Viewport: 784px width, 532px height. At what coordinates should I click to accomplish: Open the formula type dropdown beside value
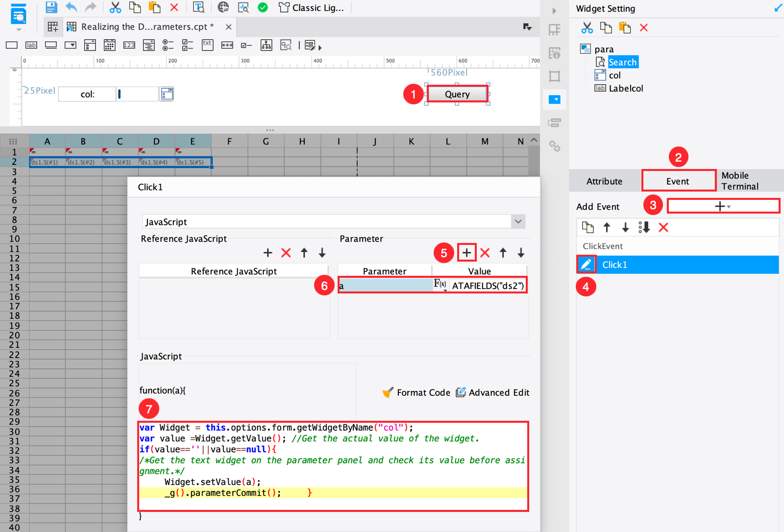pyautogui.click(x=441, y=285)
